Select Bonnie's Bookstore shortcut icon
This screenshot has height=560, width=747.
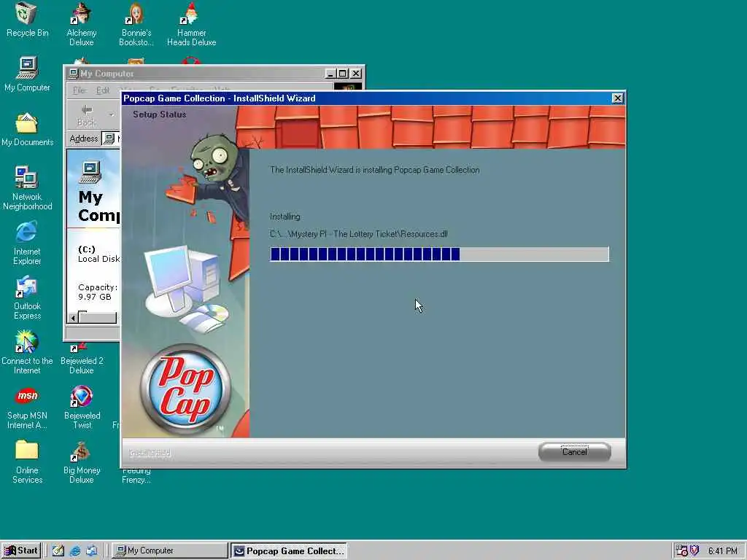[x=136, y=24]
